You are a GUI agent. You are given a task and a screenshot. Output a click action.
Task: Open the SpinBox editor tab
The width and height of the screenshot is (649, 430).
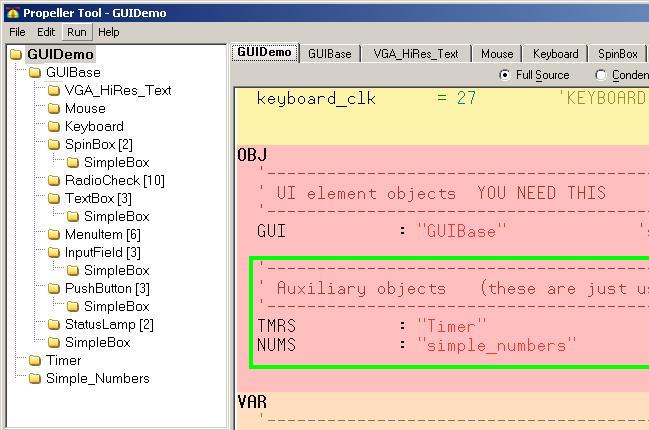click(617, 54)
